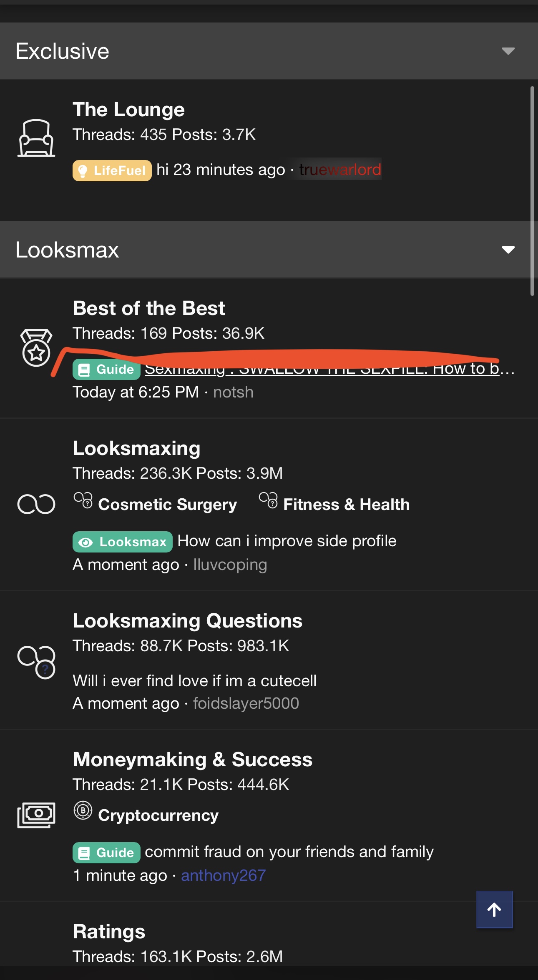Click Guide tag on commit fraud thread

106,852
